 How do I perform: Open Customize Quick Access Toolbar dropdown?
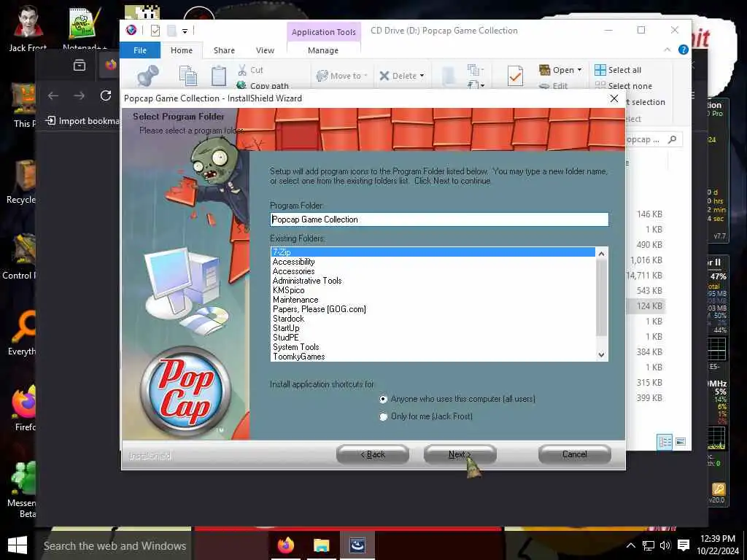click(x=185, y=31)
